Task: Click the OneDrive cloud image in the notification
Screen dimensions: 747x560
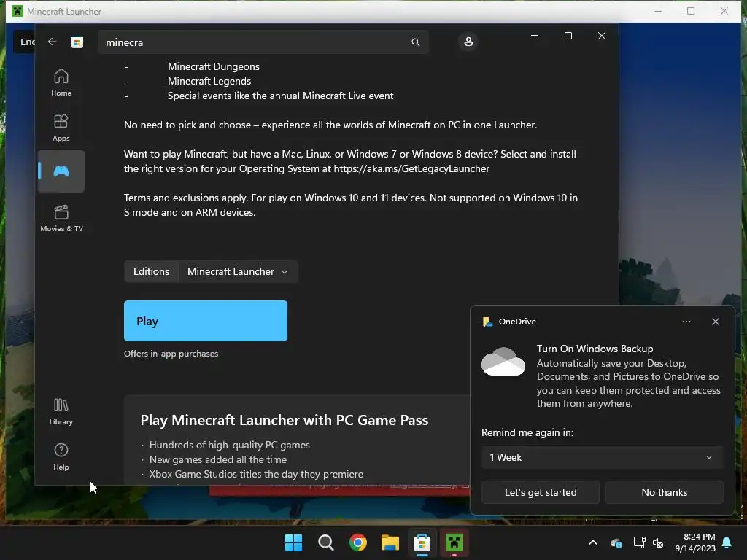Action: pos(503,362)
